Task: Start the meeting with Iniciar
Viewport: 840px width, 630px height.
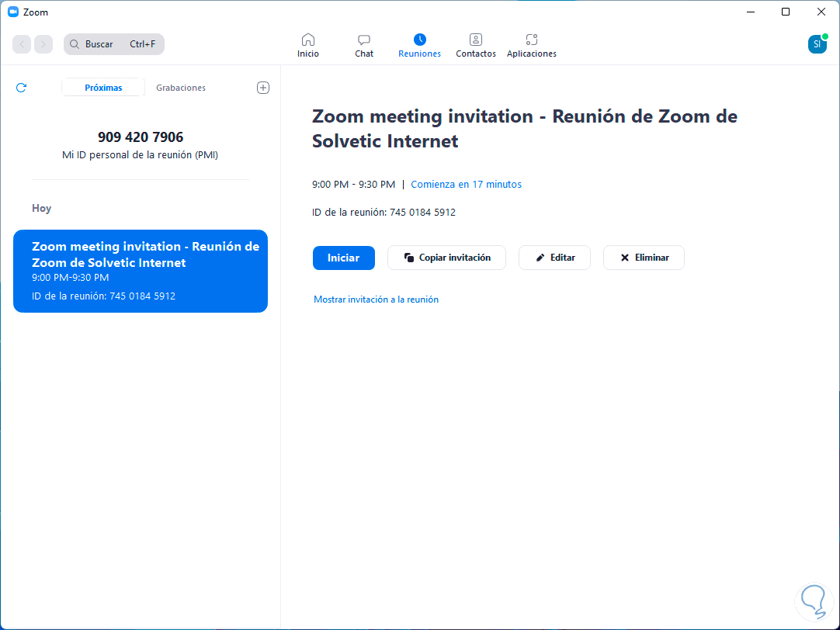Action: (x=343, y=258)
